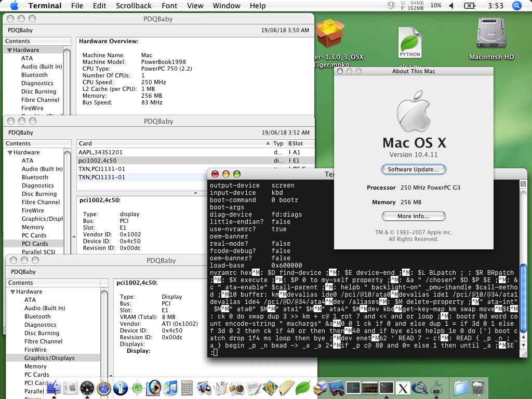Open iTunes from the Dock
Viewport: 532px width, 399px height.
tap(170, 388)
